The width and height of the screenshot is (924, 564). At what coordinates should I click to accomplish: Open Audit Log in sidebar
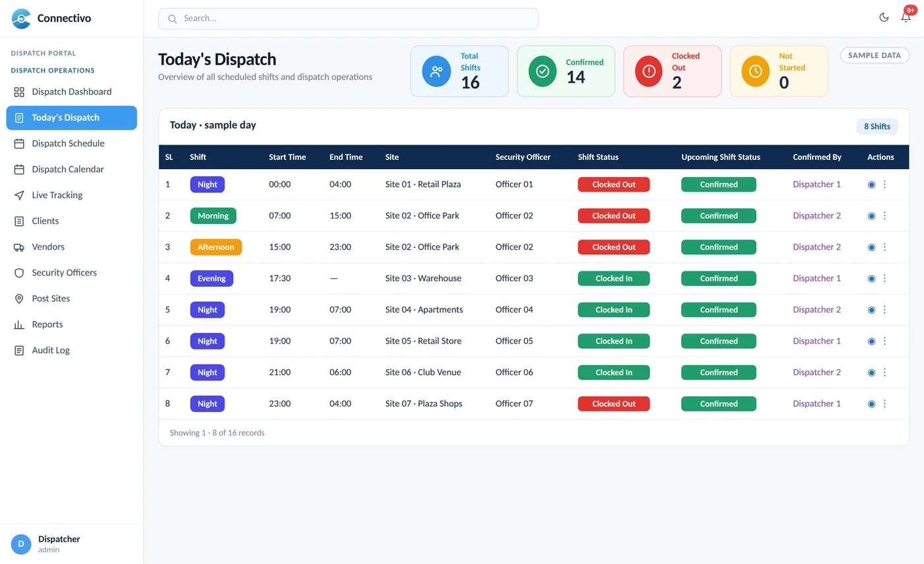pos(72,351)
